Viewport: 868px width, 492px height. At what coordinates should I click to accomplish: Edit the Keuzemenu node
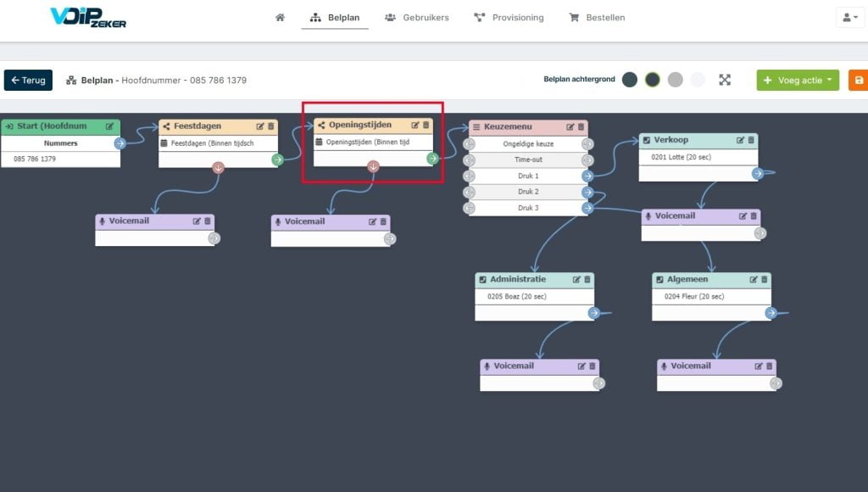click(570, 127)
